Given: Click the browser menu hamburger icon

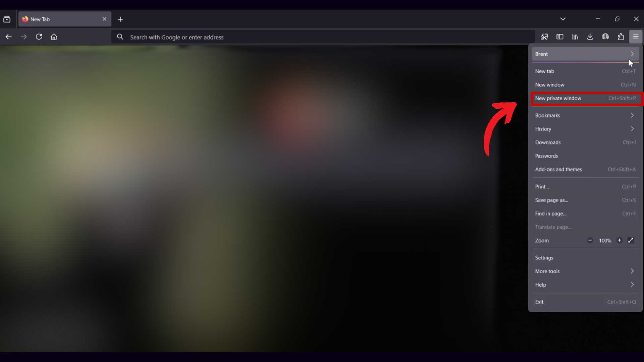Looking at the screenshot, I should click(x=636, y=37).
